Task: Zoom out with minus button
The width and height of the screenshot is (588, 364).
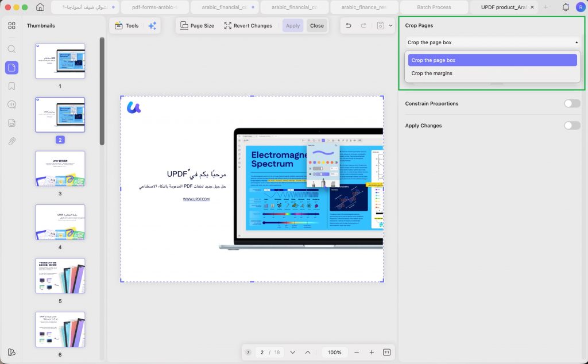Action: (357, 353)
